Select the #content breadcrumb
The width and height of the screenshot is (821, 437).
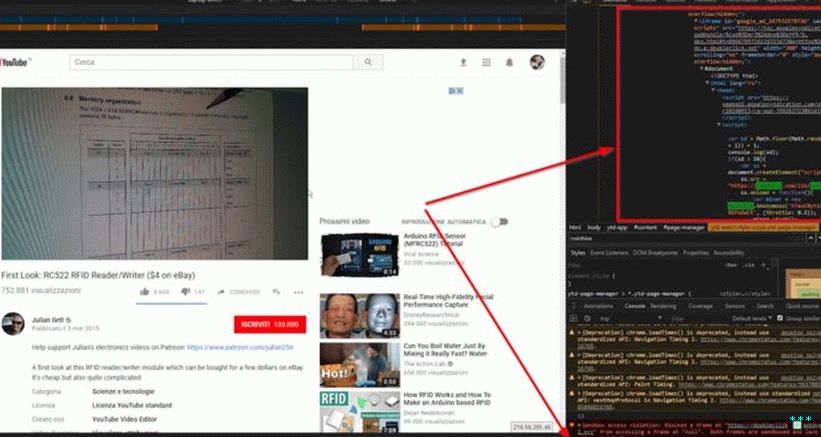(645, 228)
